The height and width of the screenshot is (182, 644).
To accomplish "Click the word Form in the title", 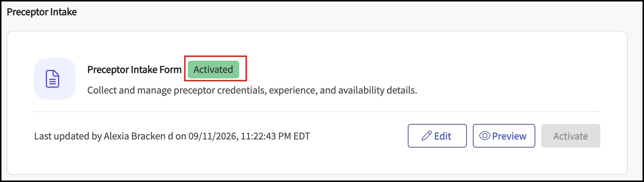I will 170,70.
